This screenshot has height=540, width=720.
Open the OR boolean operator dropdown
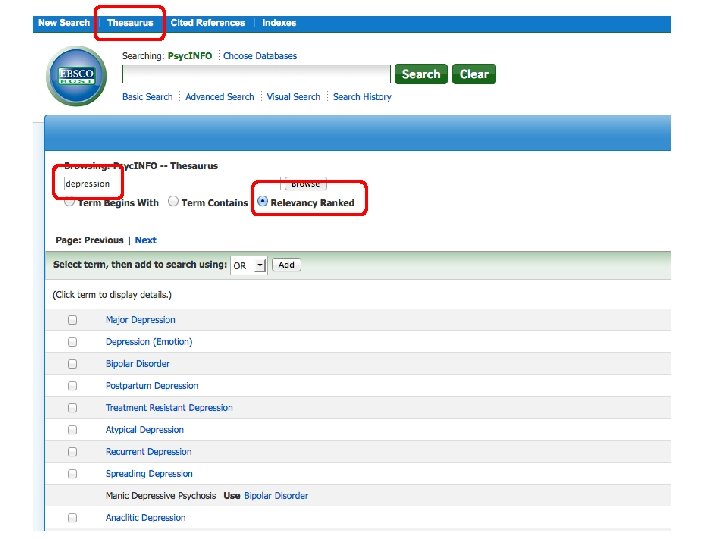[248, 265]
